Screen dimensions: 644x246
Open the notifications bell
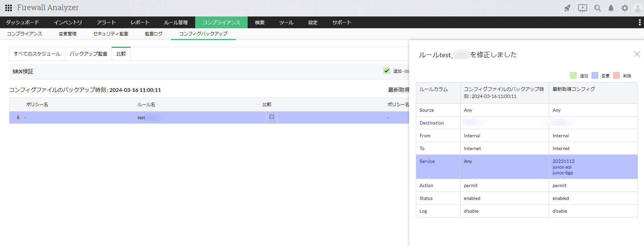point(611,8)
